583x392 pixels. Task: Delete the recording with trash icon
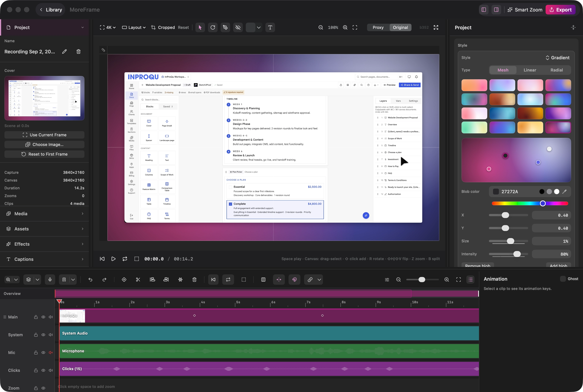(79, 52)
